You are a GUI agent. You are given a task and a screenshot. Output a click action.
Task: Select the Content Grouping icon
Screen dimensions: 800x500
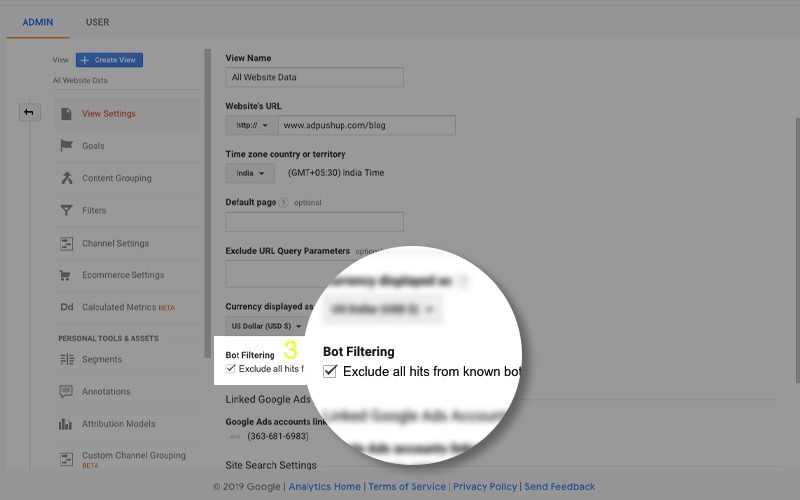[67, 178]
